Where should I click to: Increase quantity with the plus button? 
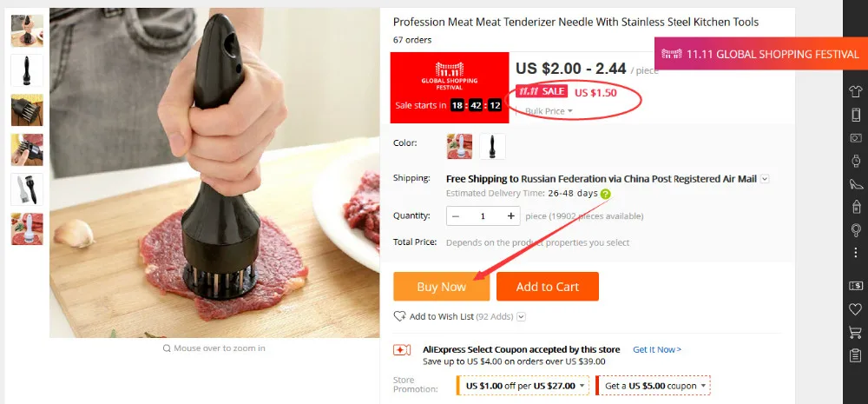point(511,216)
